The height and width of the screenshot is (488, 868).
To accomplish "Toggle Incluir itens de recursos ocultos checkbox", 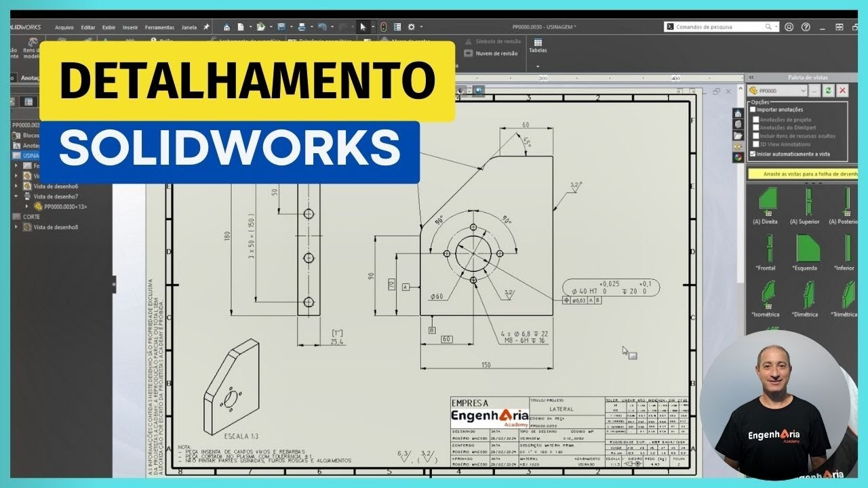I will pyautogui.click(x=756, y=136).
